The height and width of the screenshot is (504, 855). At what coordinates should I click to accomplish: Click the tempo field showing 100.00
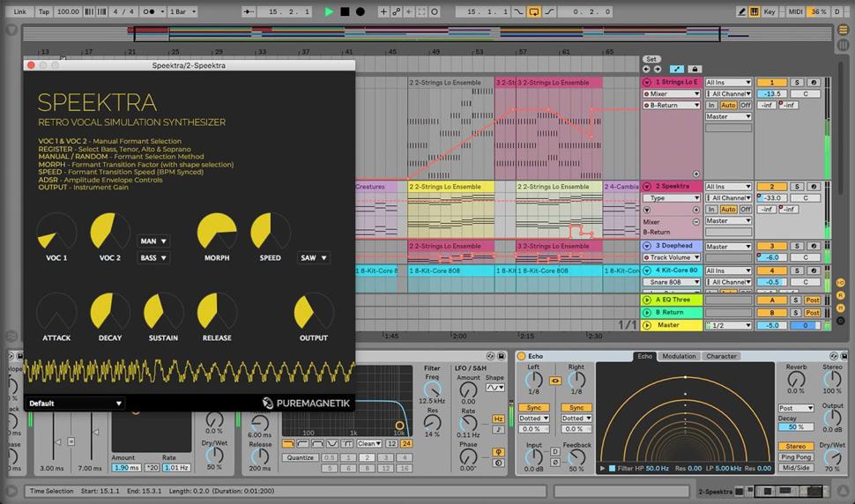click(67, 11)
